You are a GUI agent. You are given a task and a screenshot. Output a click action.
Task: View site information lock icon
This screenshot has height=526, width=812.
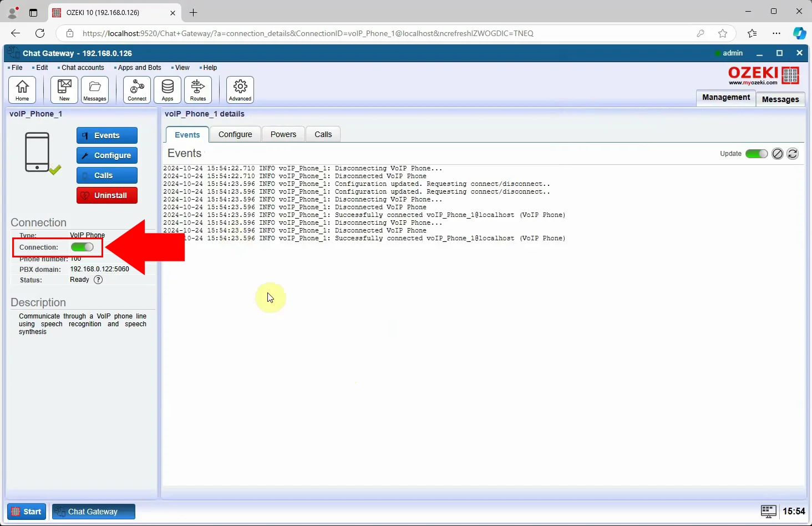(x=70, y=33)
